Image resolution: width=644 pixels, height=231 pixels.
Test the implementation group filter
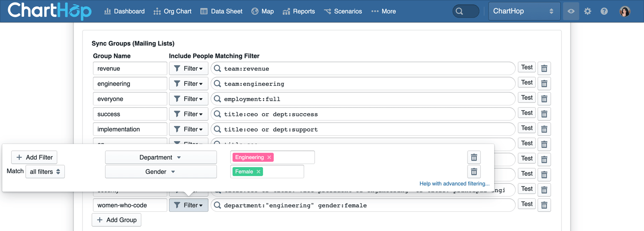click(x=527, y=128)
